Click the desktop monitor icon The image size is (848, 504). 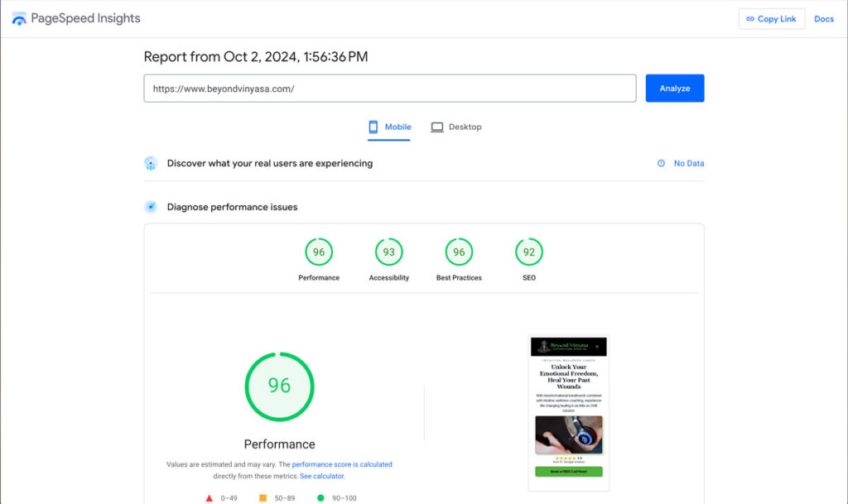click(437, 127)
